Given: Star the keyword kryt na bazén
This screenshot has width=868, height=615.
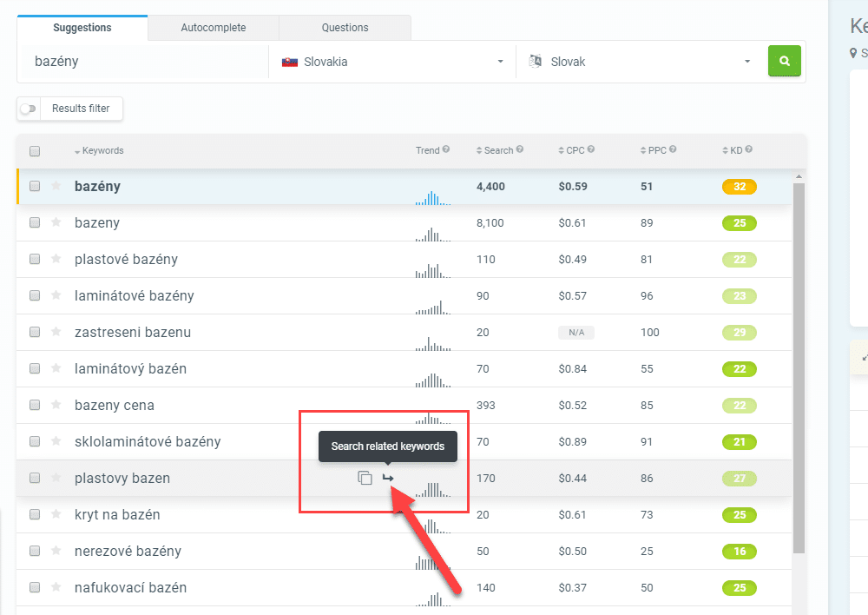Looking at the screenshot, I should click(x=56, y=514).
